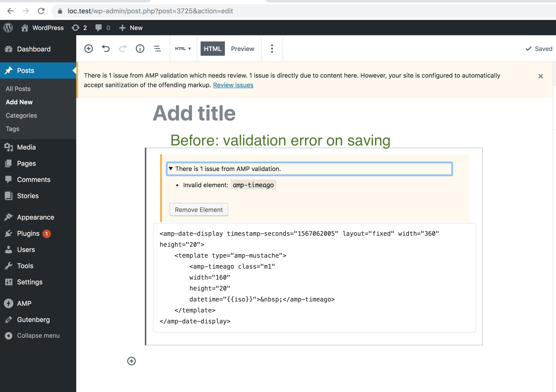
Task: Open the Gutenberg menu
Action: [x=38, y=320]
